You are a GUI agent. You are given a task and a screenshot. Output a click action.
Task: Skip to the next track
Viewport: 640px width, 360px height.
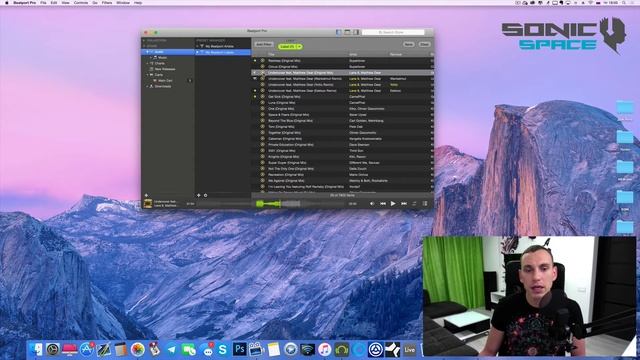[x=404, y=203]
